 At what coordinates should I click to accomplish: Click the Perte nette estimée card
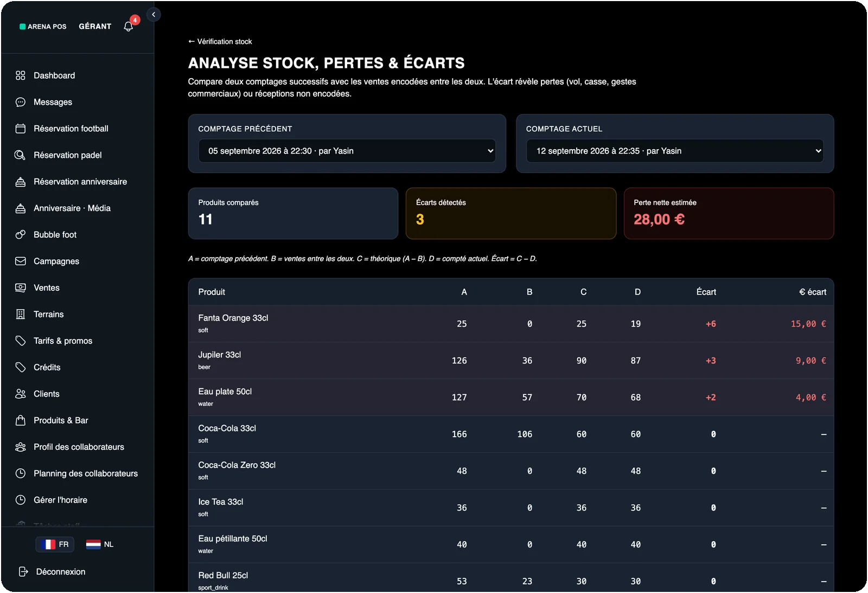pyautogui.click(x=729, y=213)
